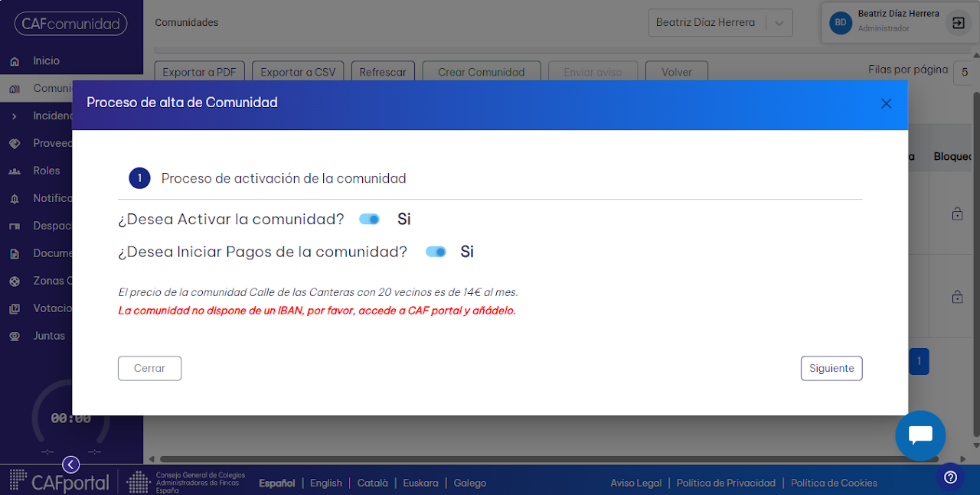Toggle the Iniciar Pagos de la comunidad switch
The height and width of the screenshot is (495, 980).
(436, 252)
